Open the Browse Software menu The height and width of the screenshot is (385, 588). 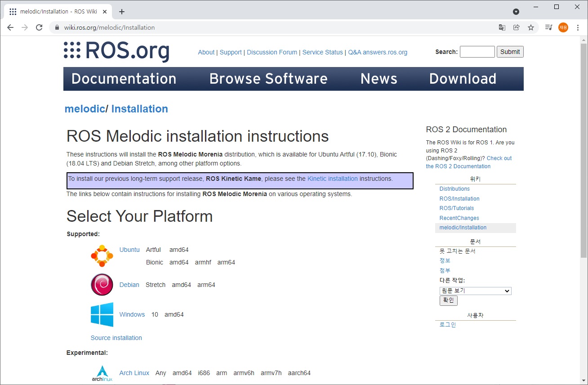tap(268, 79)
